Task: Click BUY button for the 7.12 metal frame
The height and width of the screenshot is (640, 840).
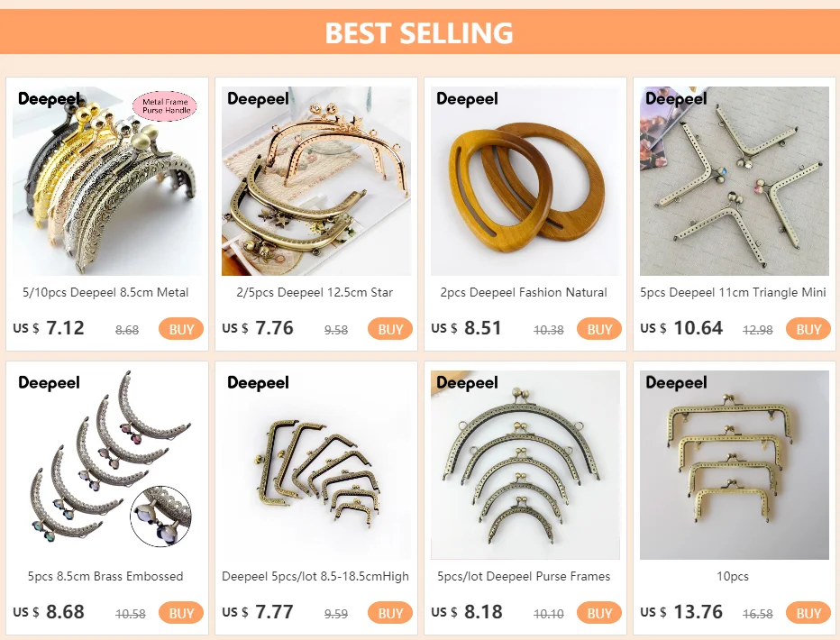Action: 181,329
